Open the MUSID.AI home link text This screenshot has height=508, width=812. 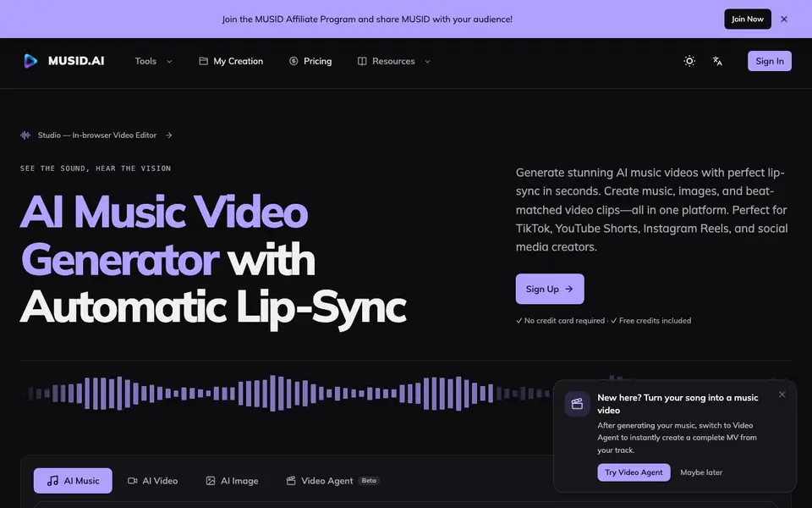pyautogui.click(x=76, y=61)
